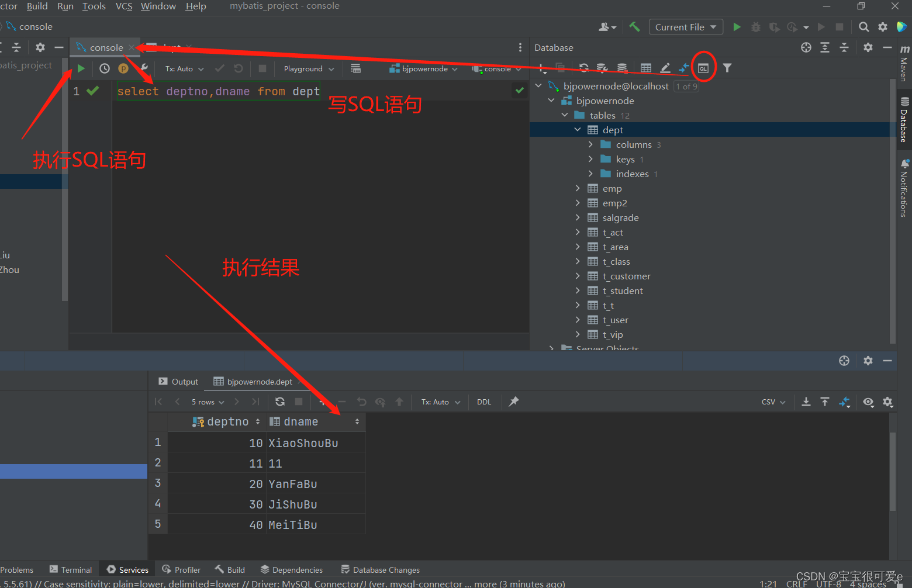This screenshot has height=588, width=912.
Task: Click the green Run button in main toolbar
Action: 737,27
